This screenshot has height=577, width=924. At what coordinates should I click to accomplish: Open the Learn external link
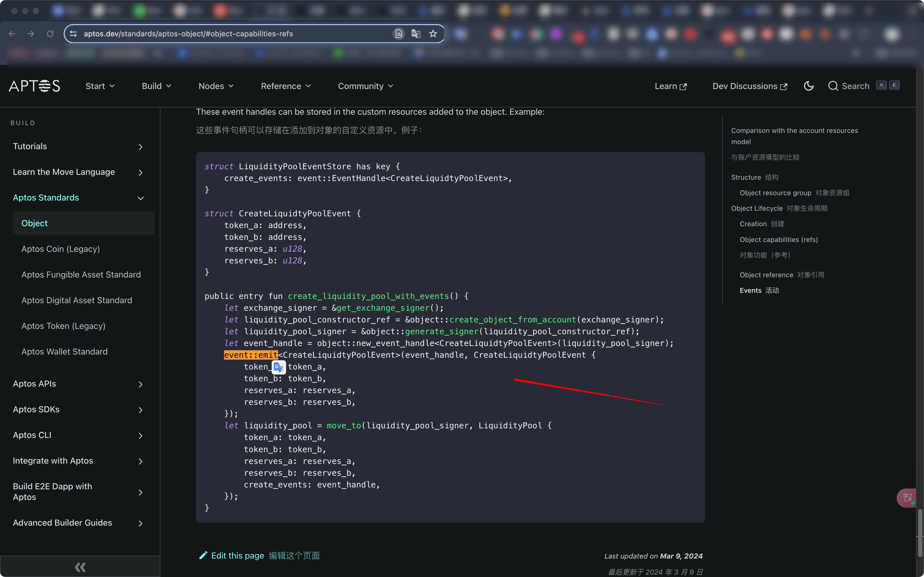click(671, 86)
